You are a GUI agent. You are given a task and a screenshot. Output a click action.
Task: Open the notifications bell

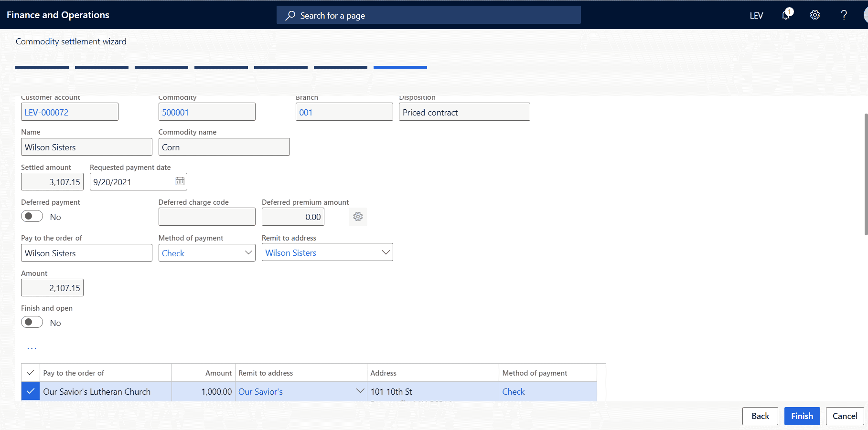tap(786, 15)
